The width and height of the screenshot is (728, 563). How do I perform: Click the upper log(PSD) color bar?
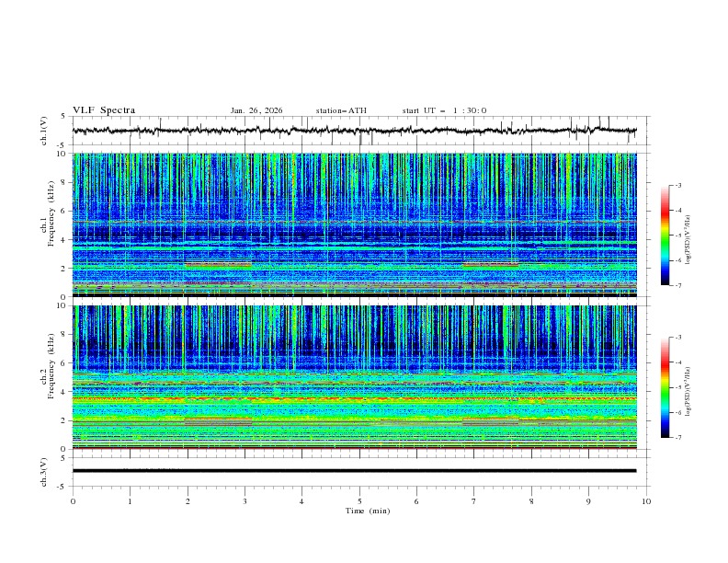click(665, 236)
